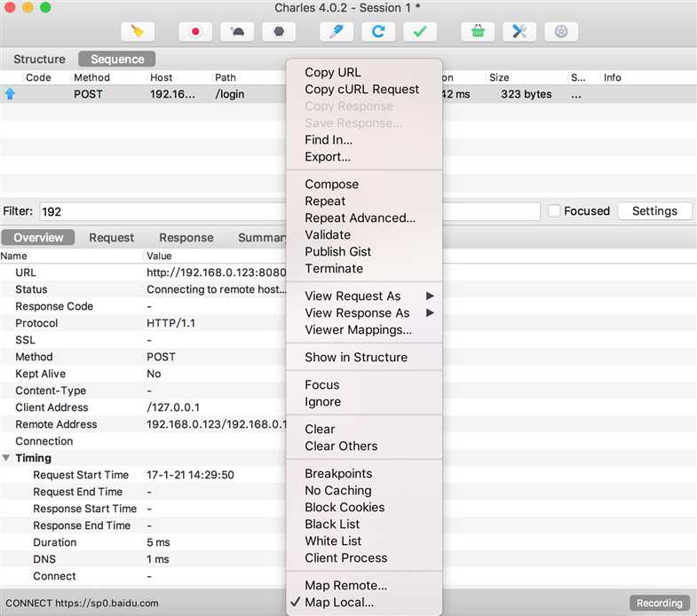The width and height of the screenshot is (697, 616).
Task: Click the broom Clear Session icon
Action: (138, 32)
